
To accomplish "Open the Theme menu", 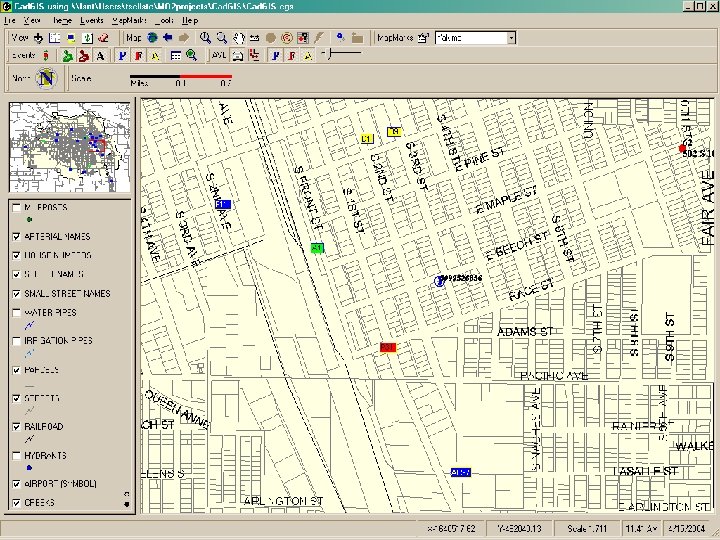I will pyautogui.click(x=62, y=20).
